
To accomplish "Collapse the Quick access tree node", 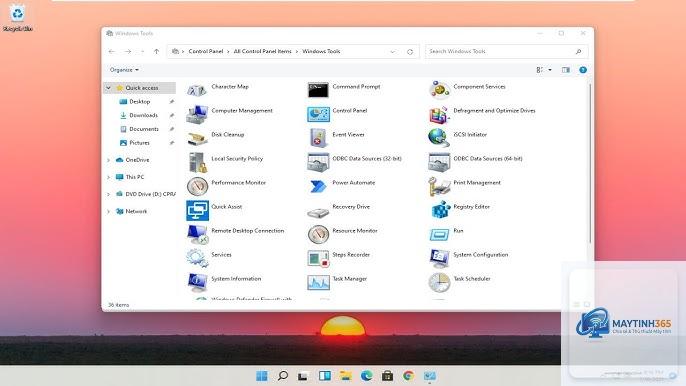I will [108, 88].
